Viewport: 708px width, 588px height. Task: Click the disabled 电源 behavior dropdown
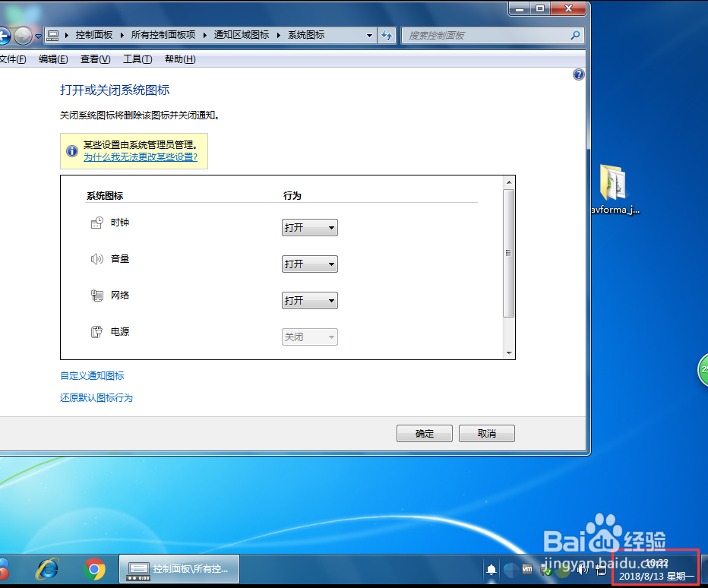coord(310,337)
